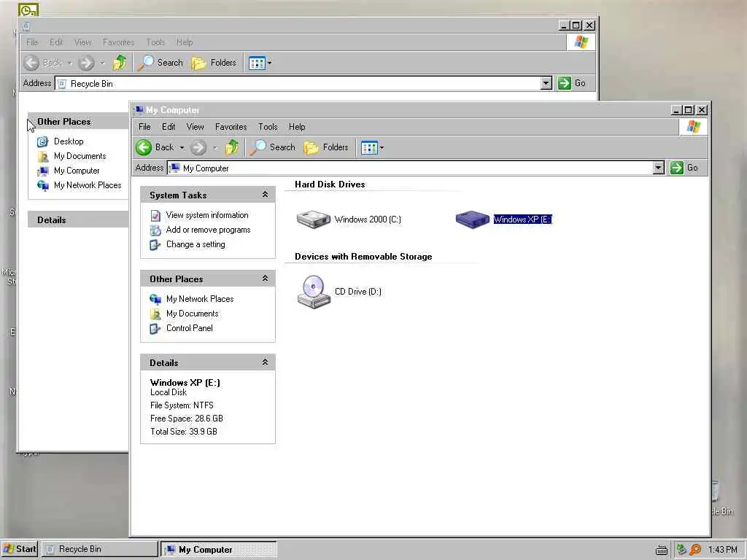
Task: Open Desktop link in Recycle Bin window
Action: point(68,141)
